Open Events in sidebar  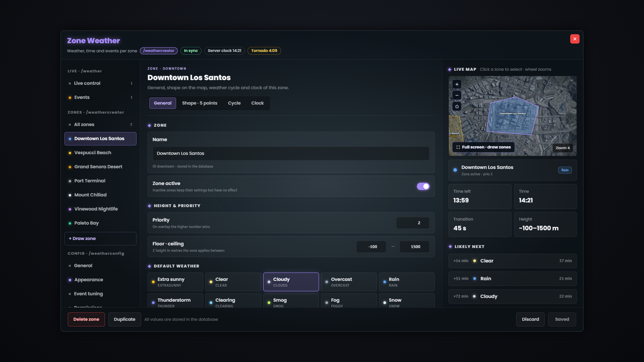point(100,98)
